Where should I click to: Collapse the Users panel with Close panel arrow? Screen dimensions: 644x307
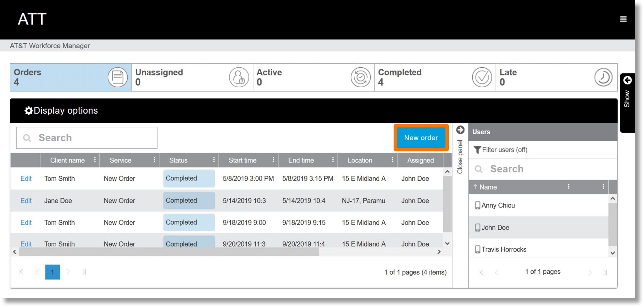(460, 129)
